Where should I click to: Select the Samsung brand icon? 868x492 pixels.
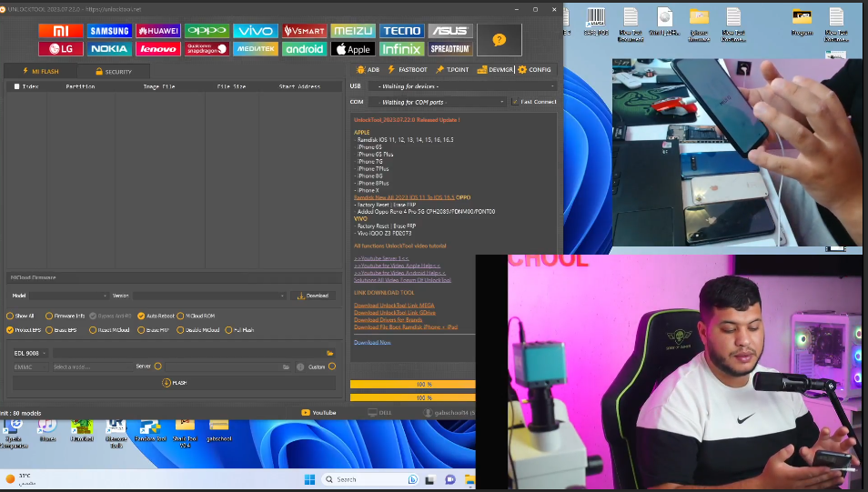pos(109,31)
